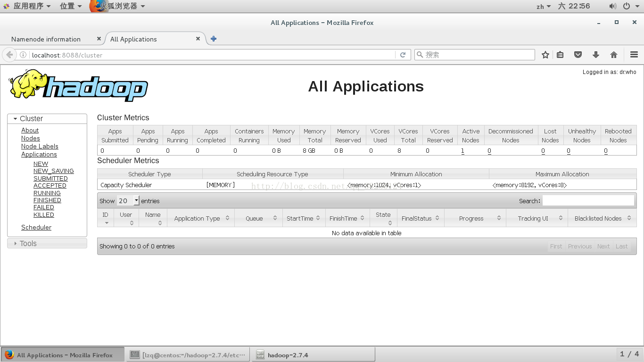Click the Active Nodes count link
The height and width of the screenshot is (362, 644).
463,151
